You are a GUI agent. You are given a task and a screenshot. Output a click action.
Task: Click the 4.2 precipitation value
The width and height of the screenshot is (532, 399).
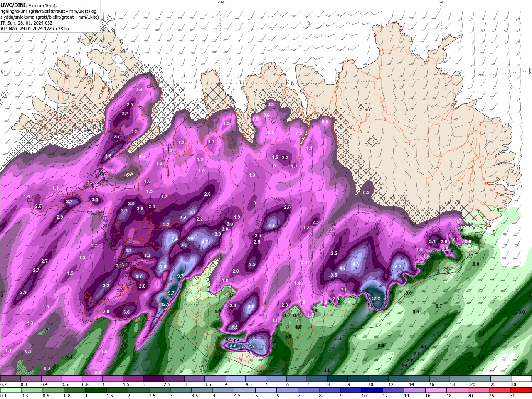pyautogui.click(x=342, y=268)
